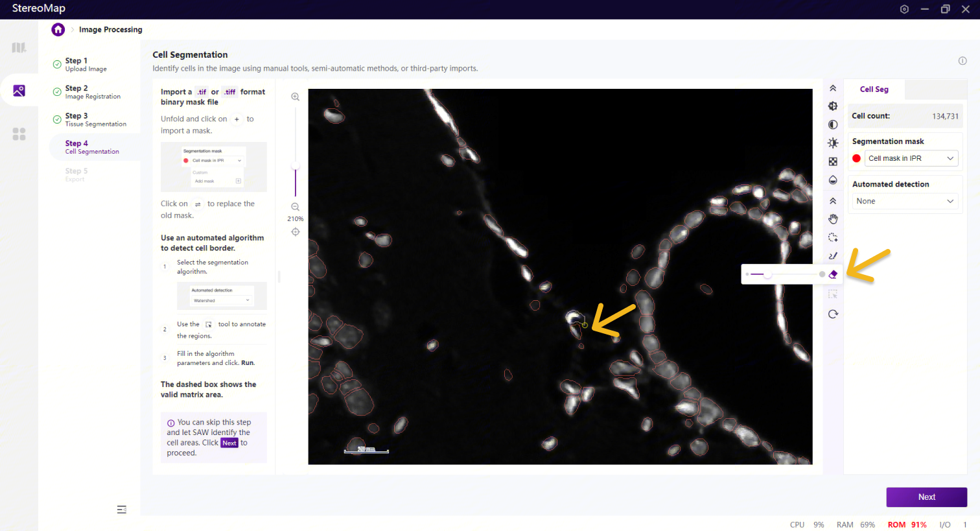980x531 pixels.
Task: Open the four-squares toolkit sidebar icon
Action: click(x=19, y=134)
